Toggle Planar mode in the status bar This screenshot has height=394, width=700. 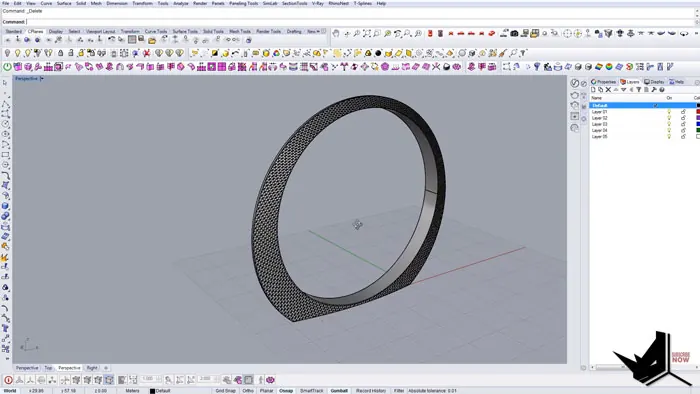coord(267,390)
